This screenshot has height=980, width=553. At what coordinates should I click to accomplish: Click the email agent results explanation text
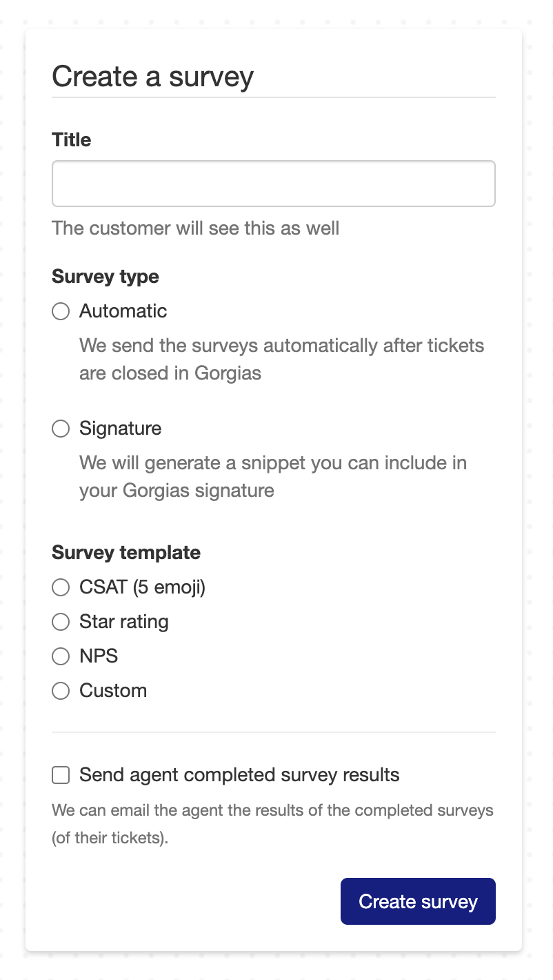point(272,824)
